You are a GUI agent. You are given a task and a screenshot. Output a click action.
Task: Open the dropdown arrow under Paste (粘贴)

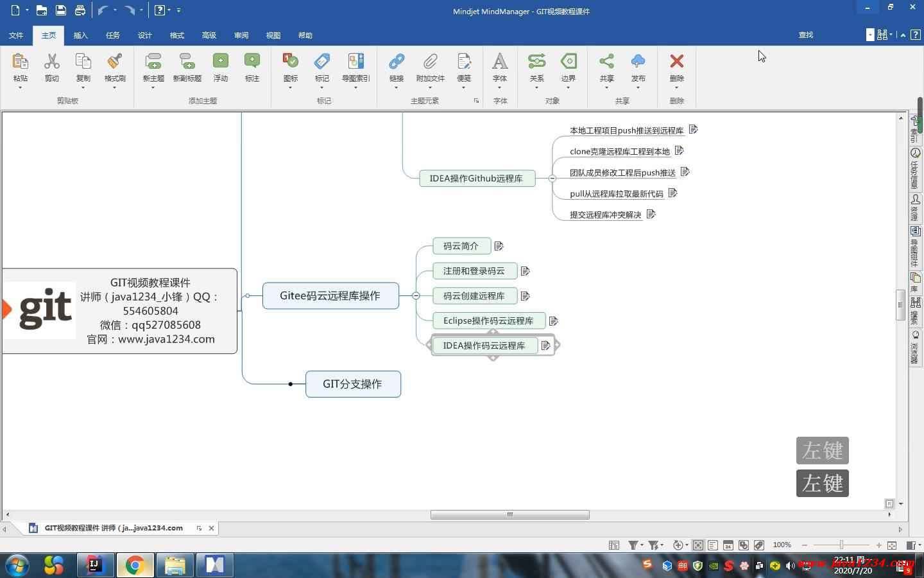[x=20, y=87]
